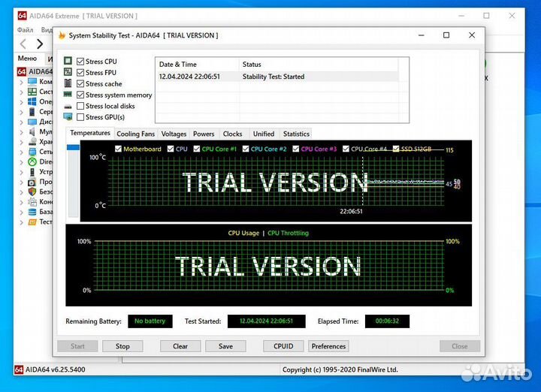Open the security shield tree icon
Screen dimensions: 541x392
[32, 191]
